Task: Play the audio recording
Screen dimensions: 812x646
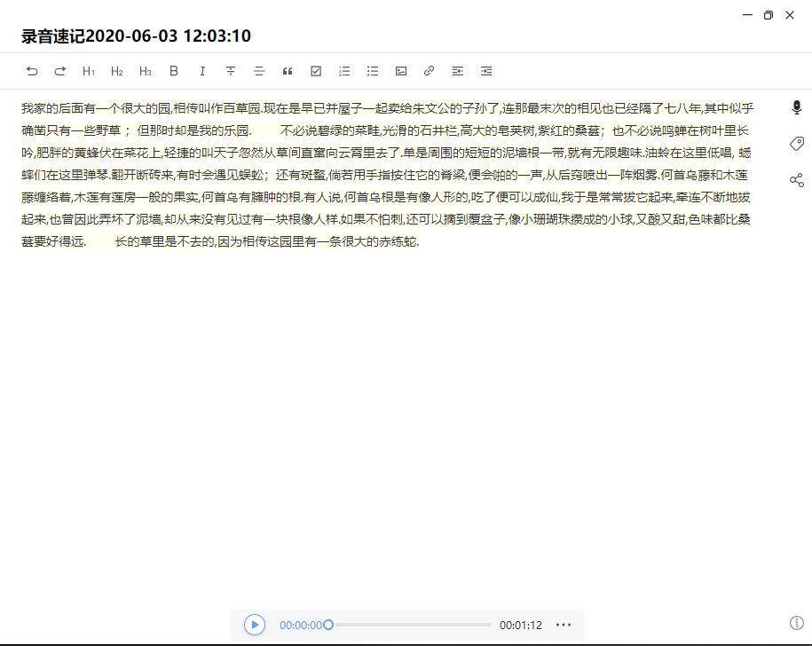Action: click(x=255, y=625)
